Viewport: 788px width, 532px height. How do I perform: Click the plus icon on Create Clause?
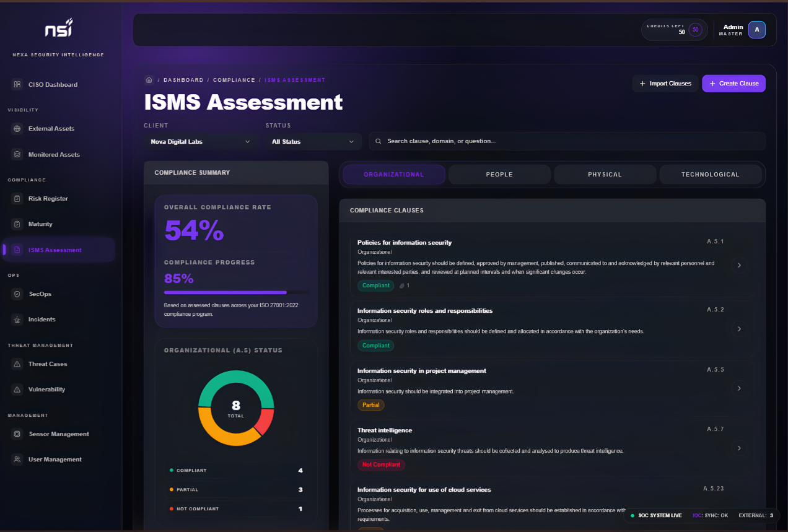(x=712, y=84)
